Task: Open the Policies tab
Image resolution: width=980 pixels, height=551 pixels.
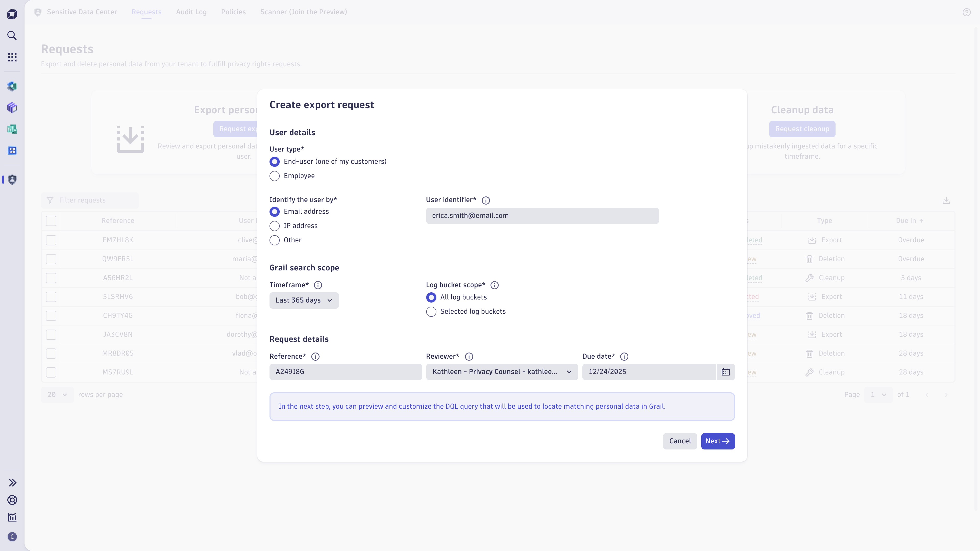Action: coord(233,12)
